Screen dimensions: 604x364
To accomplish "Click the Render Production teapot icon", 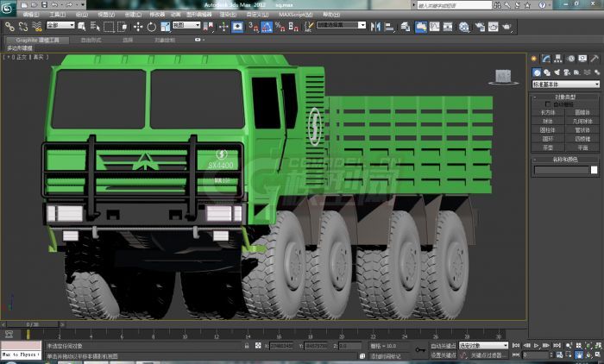I will point(507,27).
